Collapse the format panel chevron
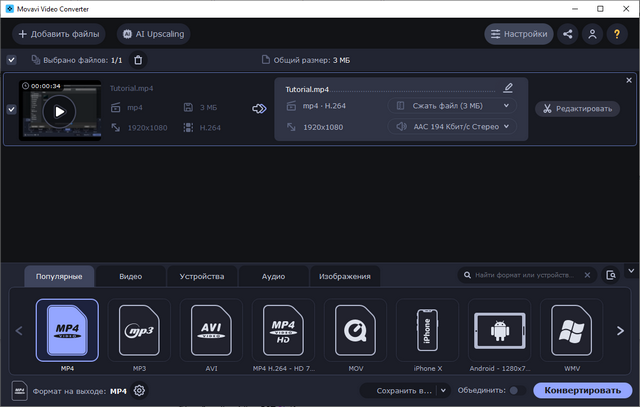 click(631, 271)
